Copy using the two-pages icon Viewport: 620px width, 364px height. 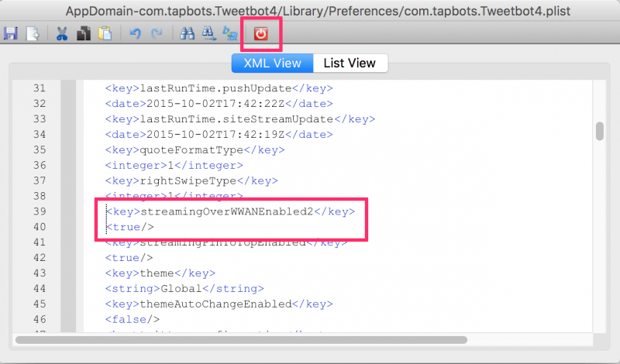tap(84, 33)
